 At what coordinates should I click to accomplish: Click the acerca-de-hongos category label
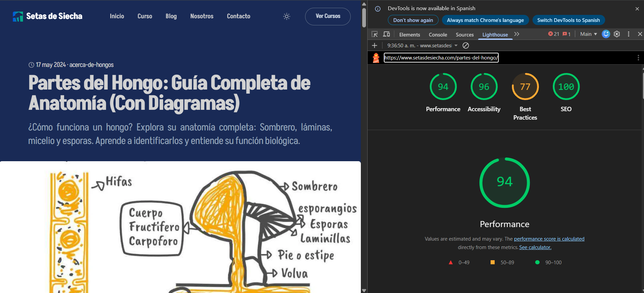[x=92, y=65]
